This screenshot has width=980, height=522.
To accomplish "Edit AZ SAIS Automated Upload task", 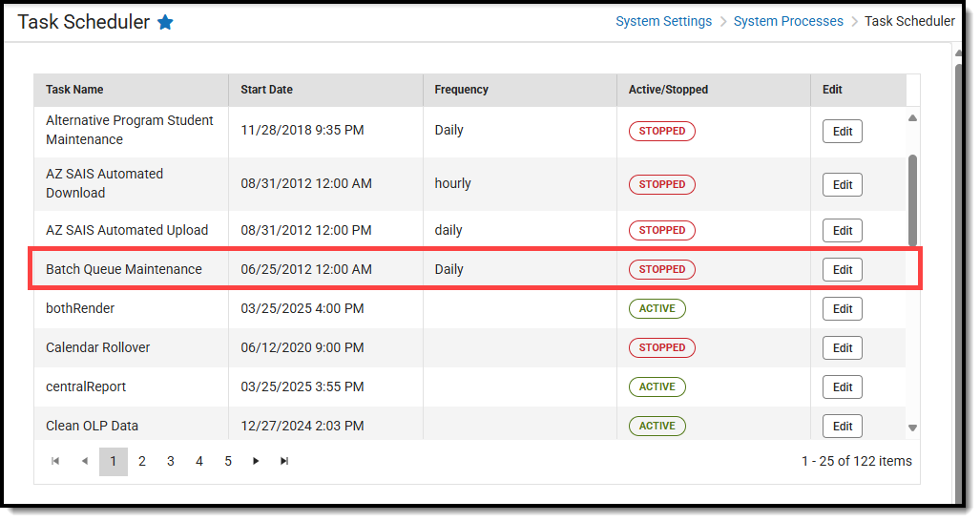I will [842, 231].
